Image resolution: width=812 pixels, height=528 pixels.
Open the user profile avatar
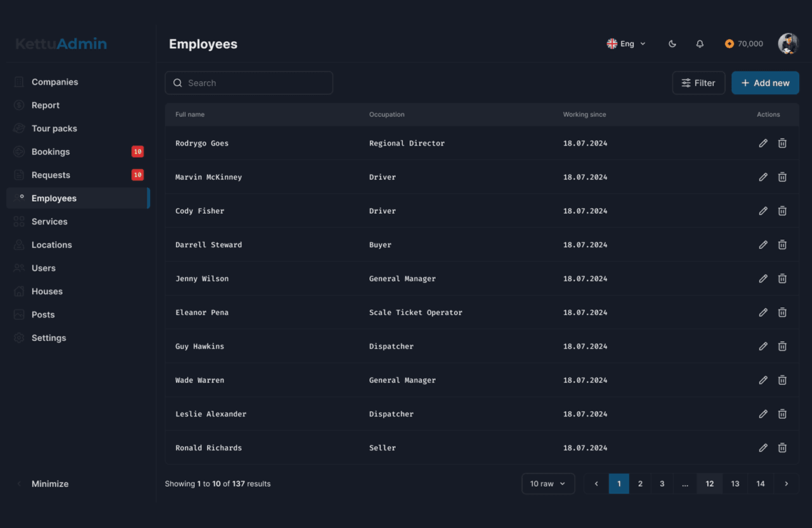tap(788, 44)
